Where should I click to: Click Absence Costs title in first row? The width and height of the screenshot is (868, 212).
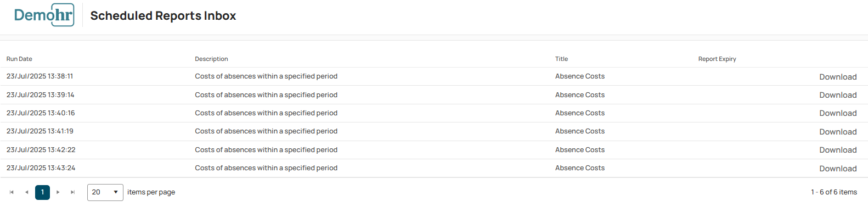point(580,76)
